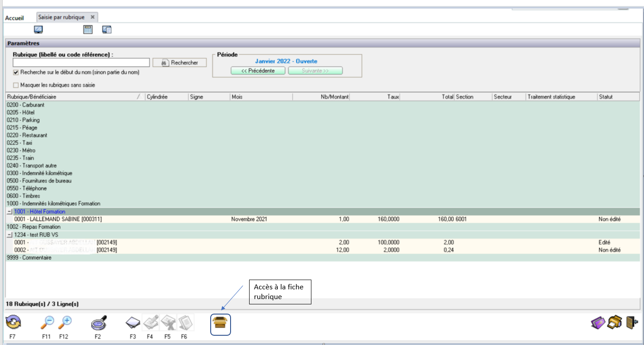The width and height of the screenshot is (644, 345).
Task: Click the purple book icon at bottom right
Action: pyautogui.click(x=598, y=323)
